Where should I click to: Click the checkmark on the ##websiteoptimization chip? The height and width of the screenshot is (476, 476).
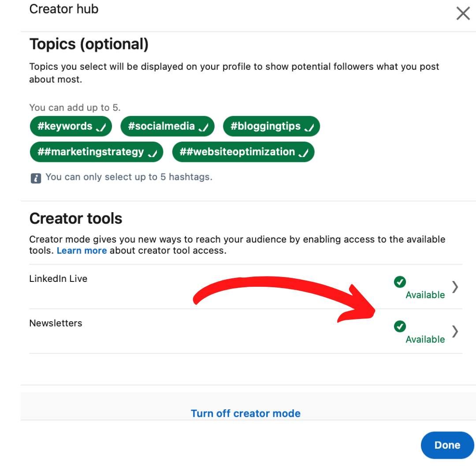pyautogui.click(x=304, y=153)
